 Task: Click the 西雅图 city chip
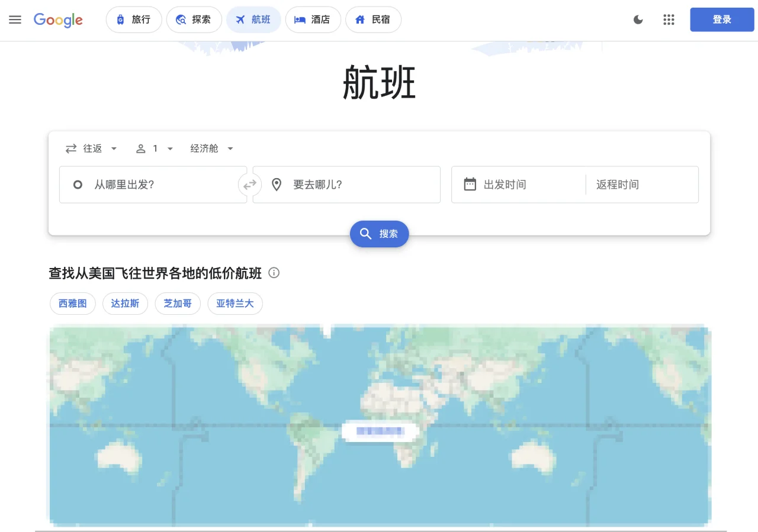[x=72, y=303]
